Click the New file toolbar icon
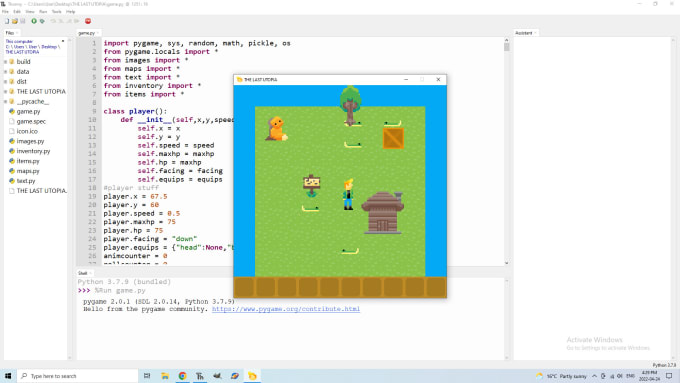This screenshot has width=680, height=383. [7, 21]
